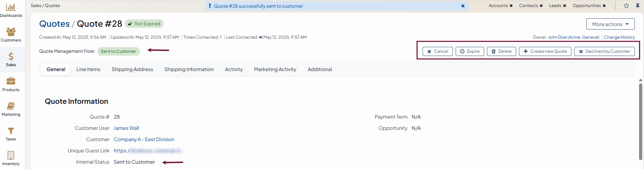The height and width of the screenshot is (170, 644).
Task: Pin this page with the pin icon
Action: (638, 6)
